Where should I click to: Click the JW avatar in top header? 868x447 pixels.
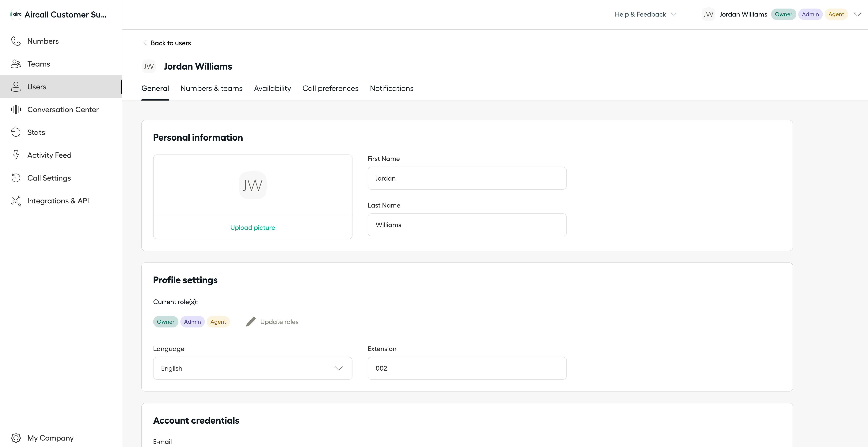click(x=708, y=14)
